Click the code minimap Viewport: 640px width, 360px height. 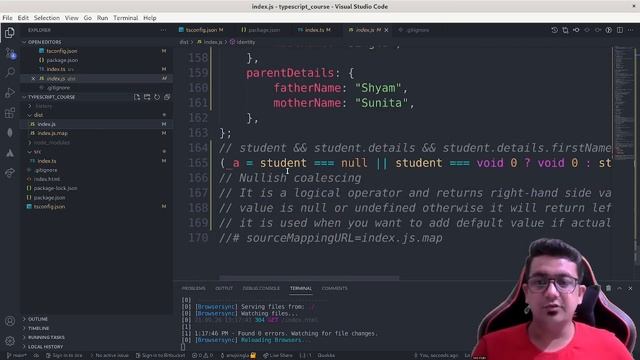[624, 102]
